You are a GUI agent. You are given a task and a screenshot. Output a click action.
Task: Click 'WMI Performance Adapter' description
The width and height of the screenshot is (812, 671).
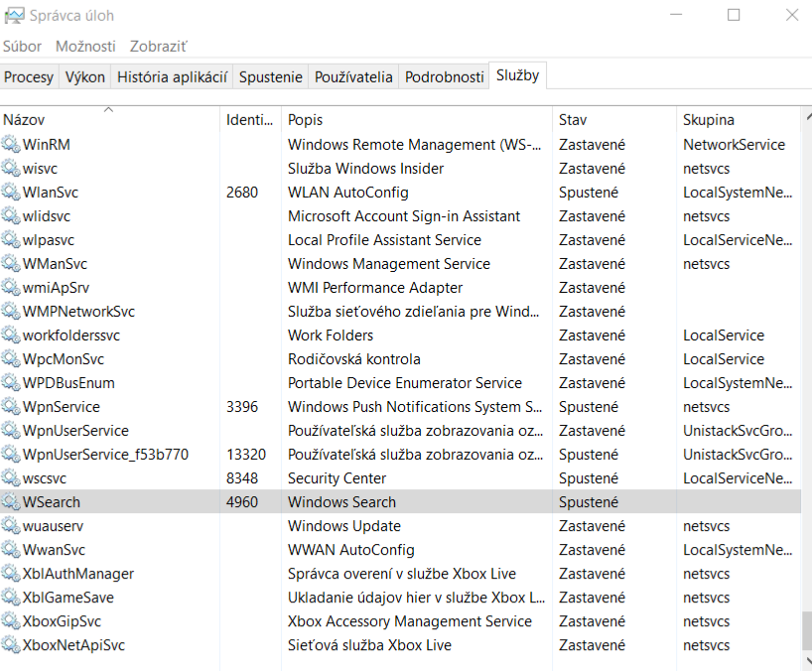(375, 287)
